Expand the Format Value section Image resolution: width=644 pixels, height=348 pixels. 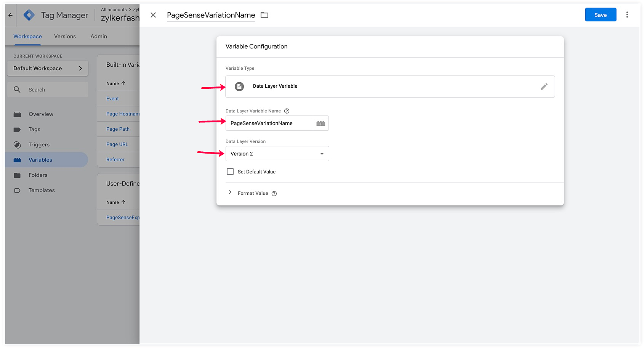click(x=230, y=193)
